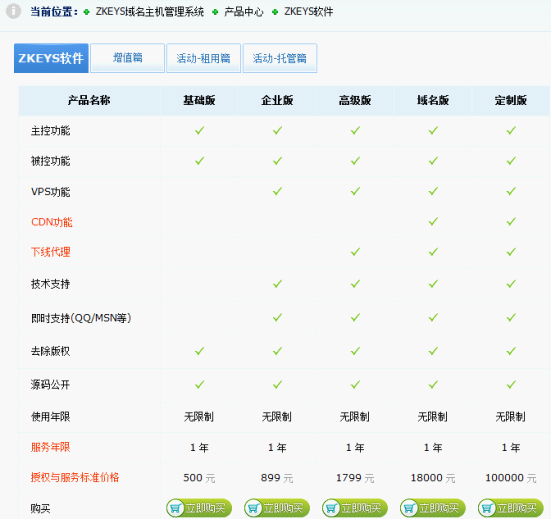
Task: Click the 500 元 price cell
Action: tap(199, 478)
